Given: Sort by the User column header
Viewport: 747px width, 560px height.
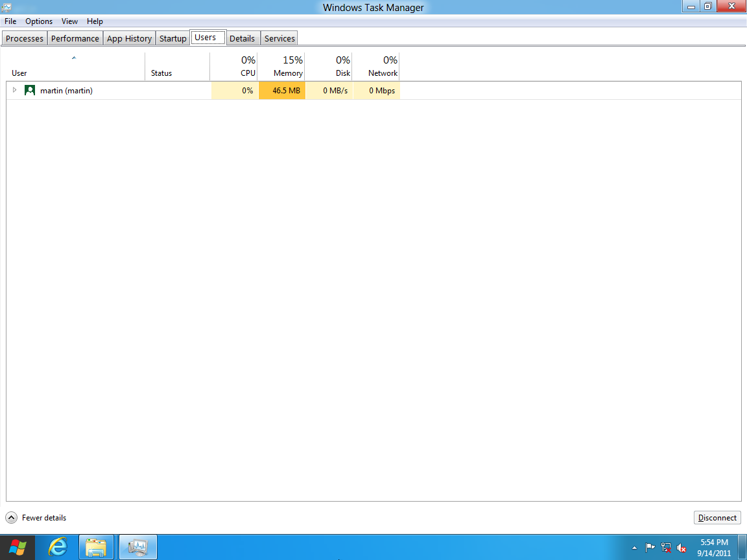Looking at the screenshot, I should pos(75,67).
